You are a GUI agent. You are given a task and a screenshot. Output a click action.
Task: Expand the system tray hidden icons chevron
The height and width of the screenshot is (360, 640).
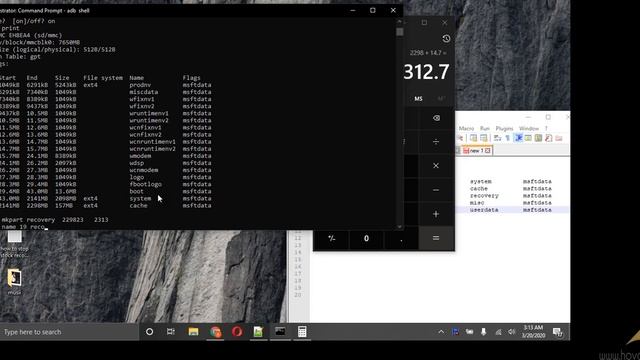click(x=441, y=332)
